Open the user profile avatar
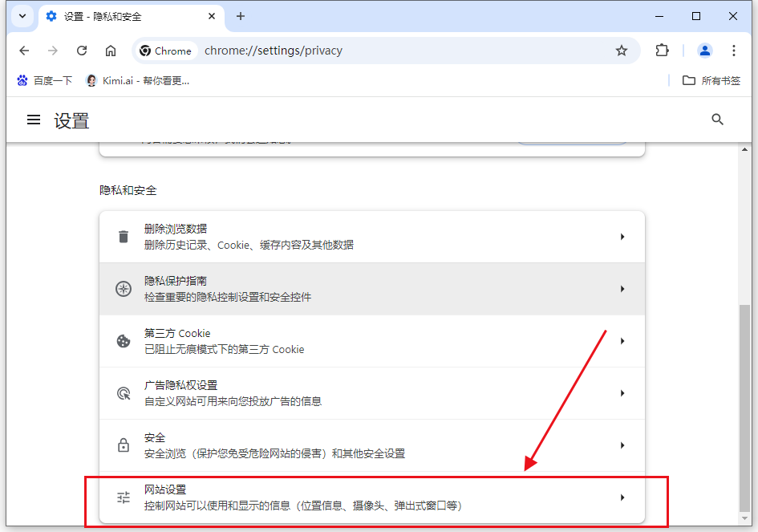758x532 pixels. tap(705, 51)
